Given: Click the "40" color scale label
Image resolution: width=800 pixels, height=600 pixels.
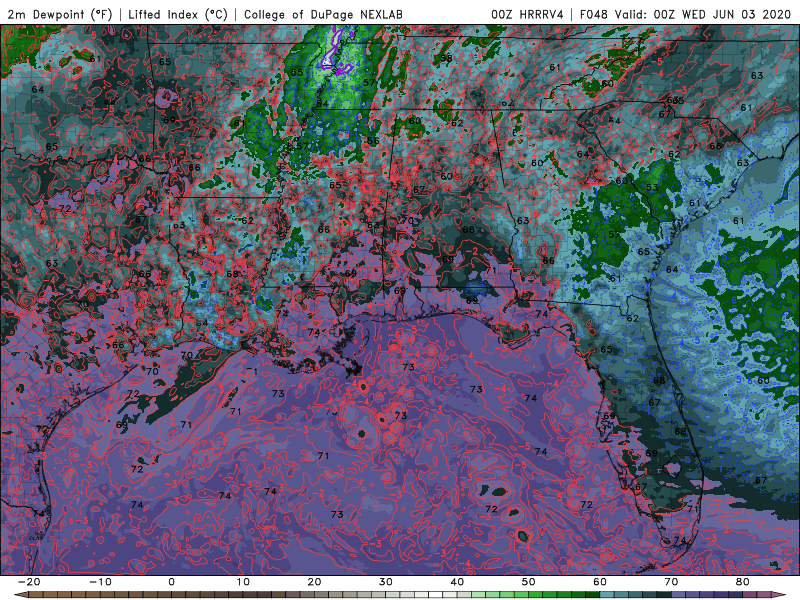Looking at the screenshot, I should click(x=457, y=582).
